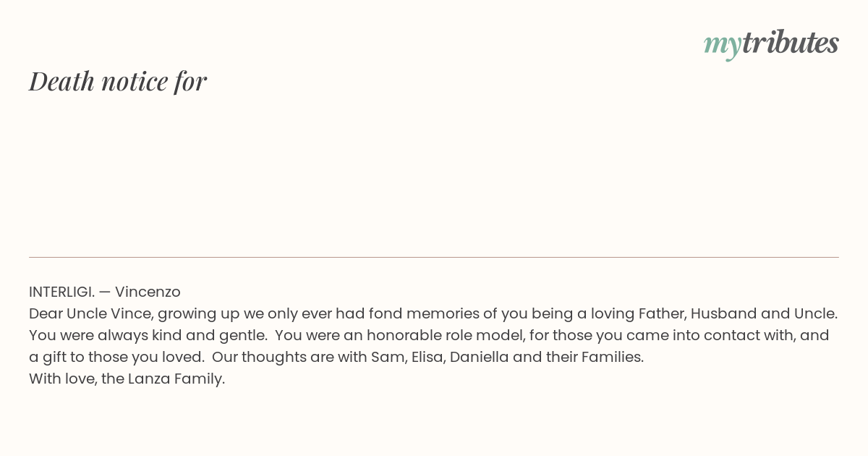The width and height of the screenshot is (868, 456).
Task: Click the name 'Elisa' in notice
Action: (428, 357)
